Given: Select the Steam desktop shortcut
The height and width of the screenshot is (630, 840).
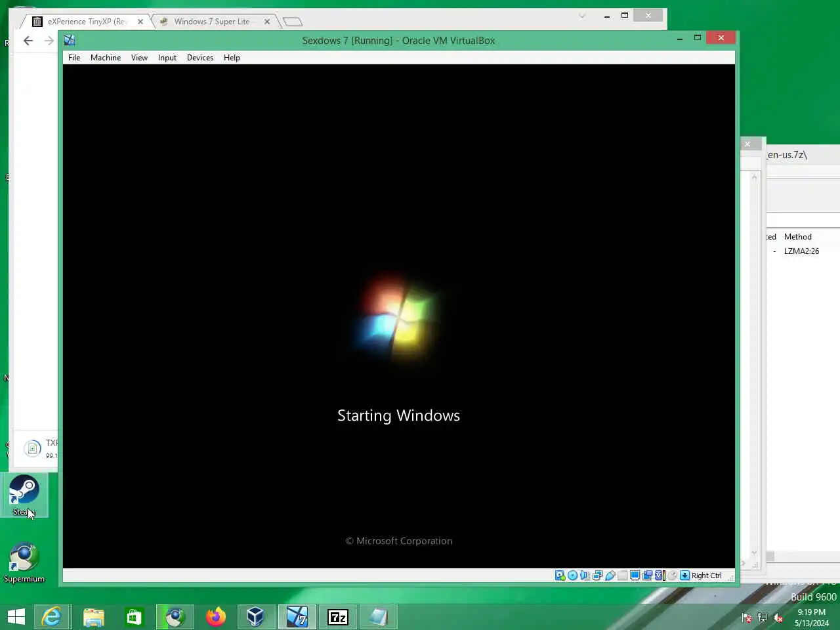Looking at the screenshot, I should (x=24, y=495).
